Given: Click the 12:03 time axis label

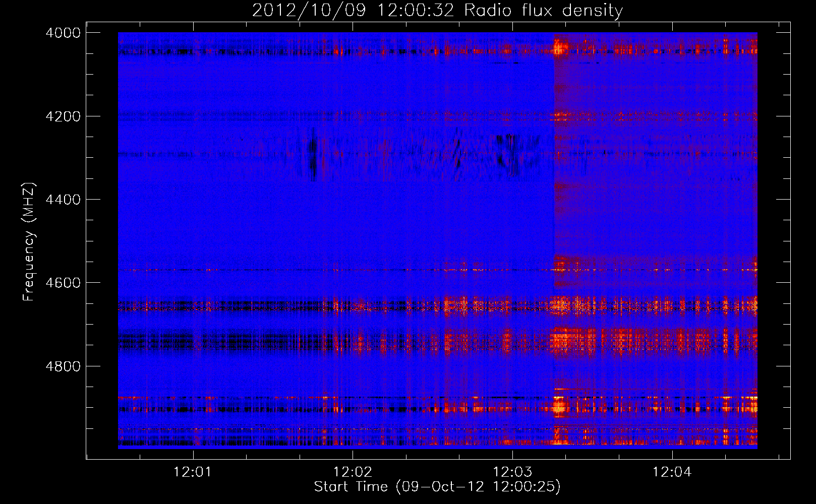Looking at the screenshot, I should 512,472.
